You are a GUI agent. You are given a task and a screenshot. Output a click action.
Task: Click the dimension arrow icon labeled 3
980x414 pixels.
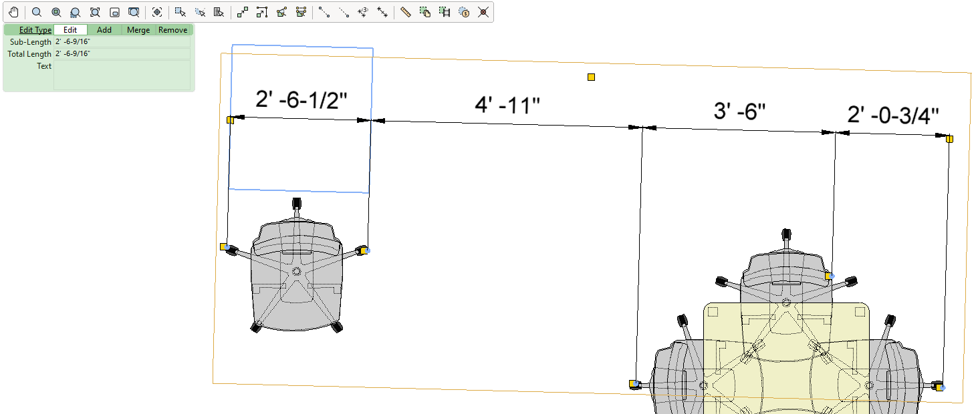pos(363,12)
